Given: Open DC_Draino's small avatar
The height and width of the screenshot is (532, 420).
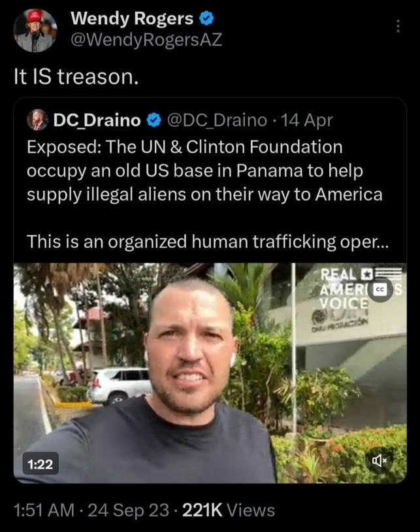Looking at the screenshot, I should coord(38,120).
